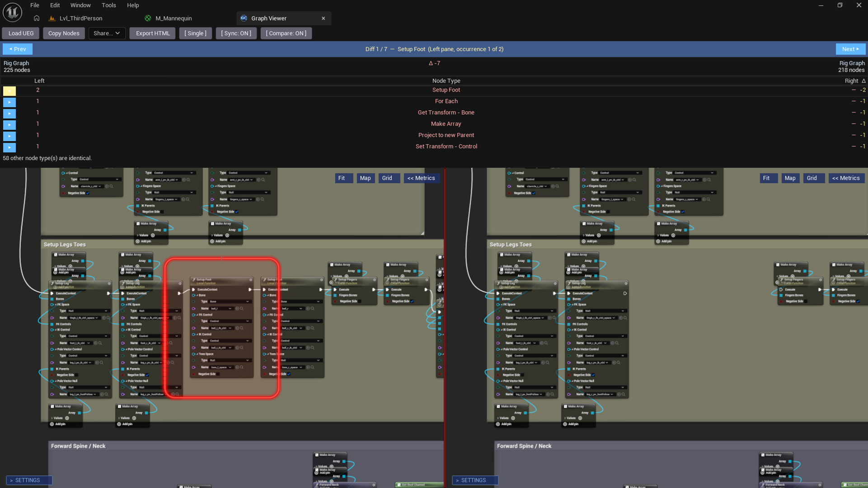
Task: Click search icon next to toes_r_space field
Action: pyautogui.click(x=313, y=367)
